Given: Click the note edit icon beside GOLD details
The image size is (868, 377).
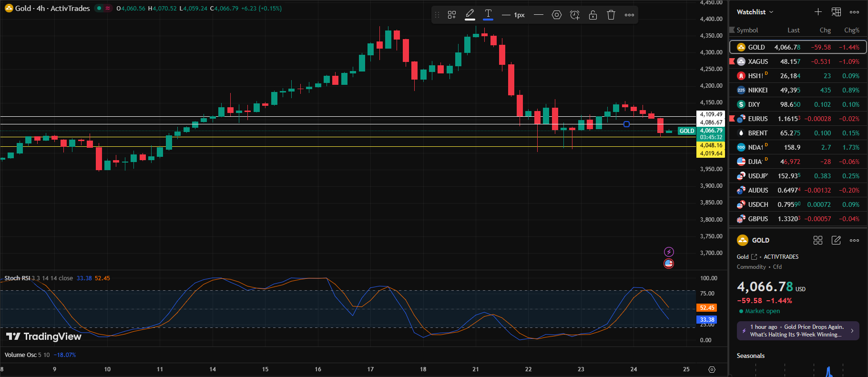Looking at the screenshot, I should [x=836, y=240].
